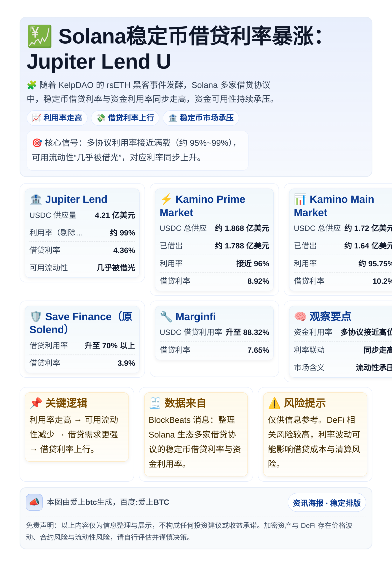The height and width of the screenshot is (564, 392).
Task: Click the 本图由爱上btc生成 footer text
Action: tap(108, 502)
